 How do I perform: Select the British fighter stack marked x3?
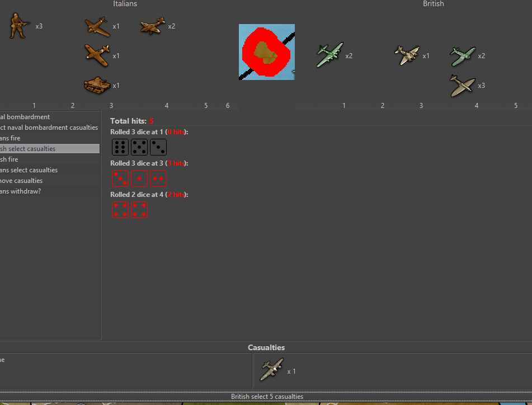click(463, 85)
